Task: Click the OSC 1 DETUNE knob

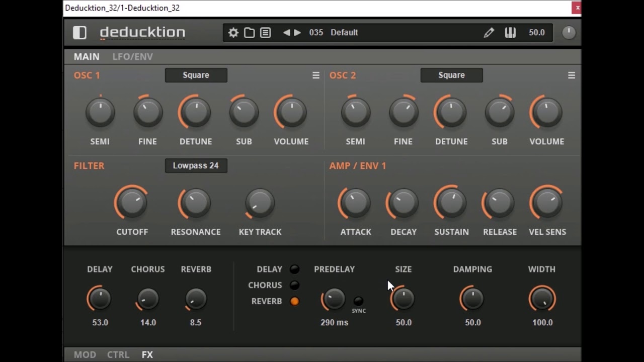Action: (x=195, y=112)
